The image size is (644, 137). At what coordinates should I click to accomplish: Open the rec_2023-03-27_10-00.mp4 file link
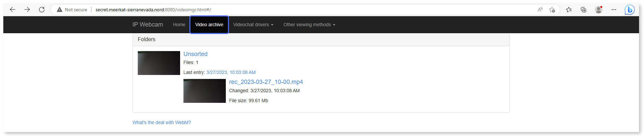(x=266, y=82)
